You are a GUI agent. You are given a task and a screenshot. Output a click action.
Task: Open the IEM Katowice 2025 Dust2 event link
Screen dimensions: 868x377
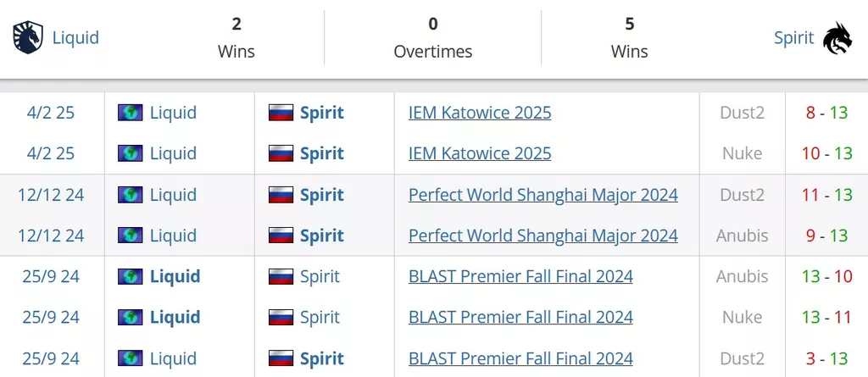pyautogui.click(x=480, y=113)
